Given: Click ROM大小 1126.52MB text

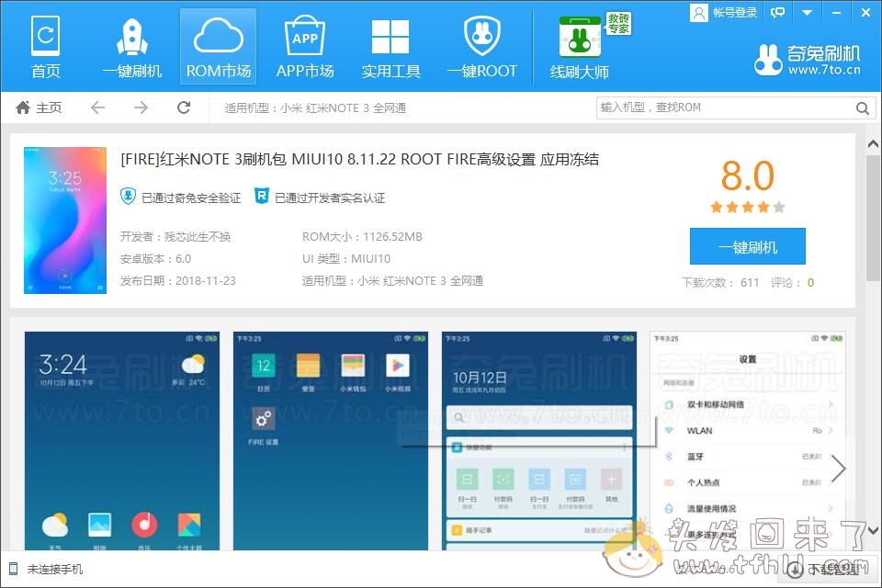Looking at the screenshot, I should 362,236.
